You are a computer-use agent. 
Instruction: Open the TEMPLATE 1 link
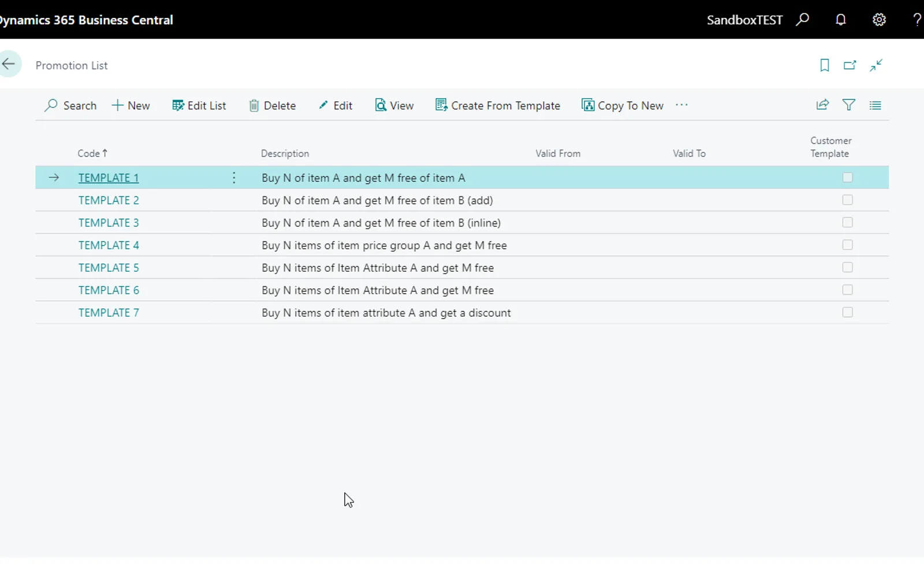tap(109, 178)
